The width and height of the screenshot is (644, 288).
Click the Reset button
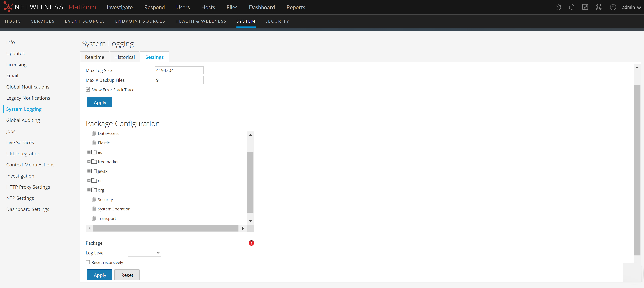127,275
